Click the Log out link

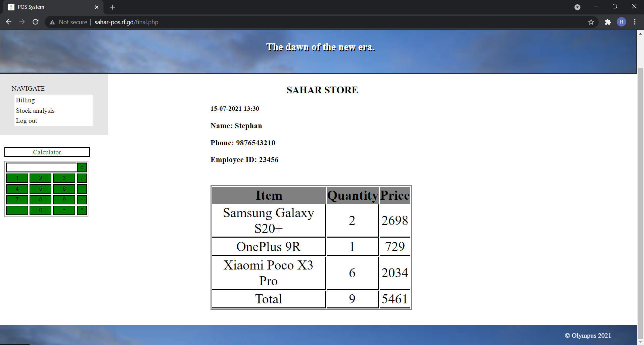pos(27,121)
